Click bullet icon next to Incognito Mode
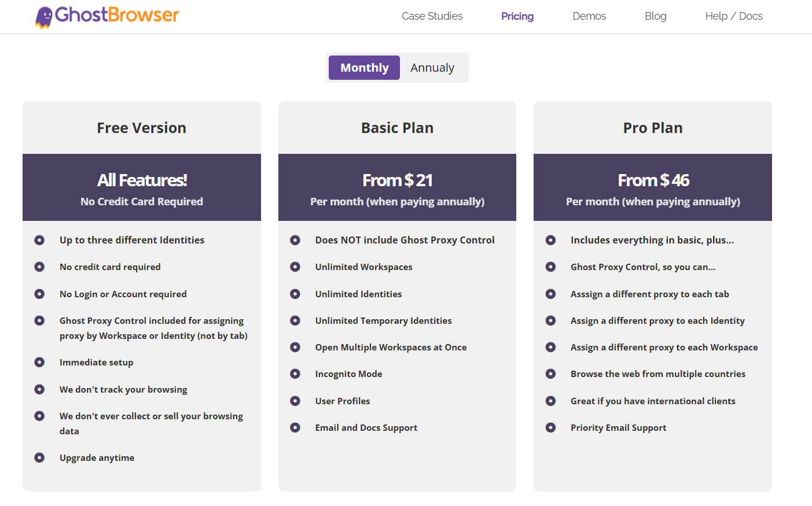The width and height of the screenshot is (812, 506). 295,374
